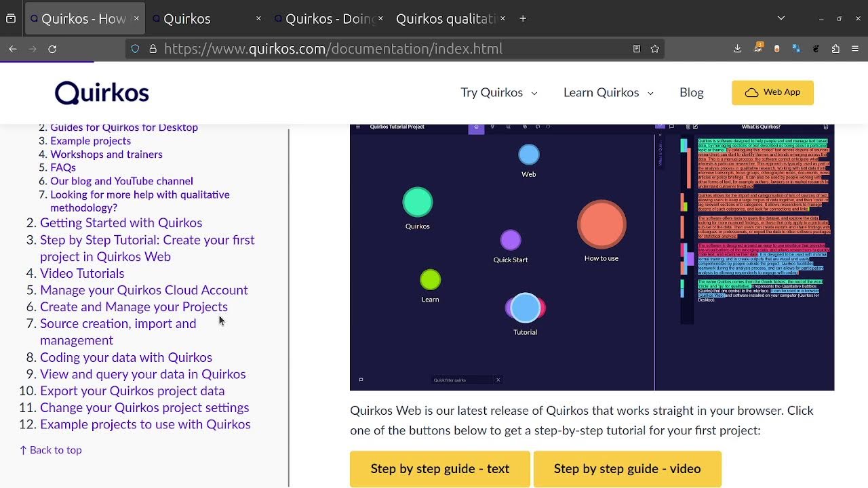Open the 'Example projects' contents link
This screenshot has height=488, width=868.
click(90, 141)
